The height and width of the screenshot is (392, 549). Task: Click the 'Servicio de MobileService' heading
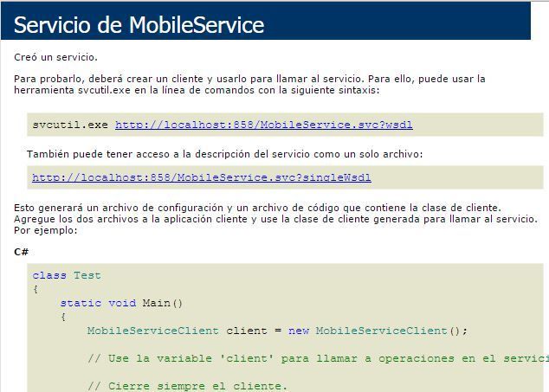[139, 25]
